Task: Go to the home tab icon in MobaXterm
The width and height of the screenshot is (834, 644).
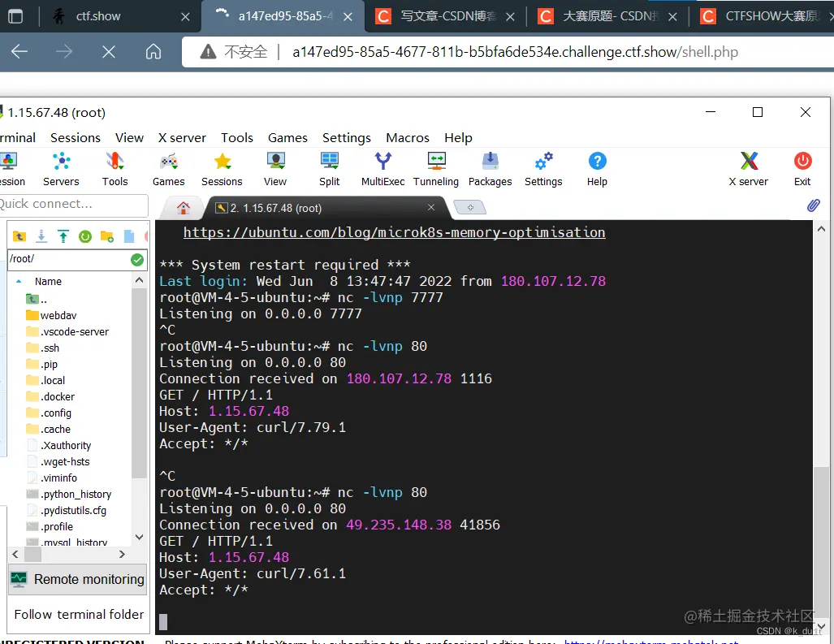Action: pyautogui.click(x=184, y=208)
